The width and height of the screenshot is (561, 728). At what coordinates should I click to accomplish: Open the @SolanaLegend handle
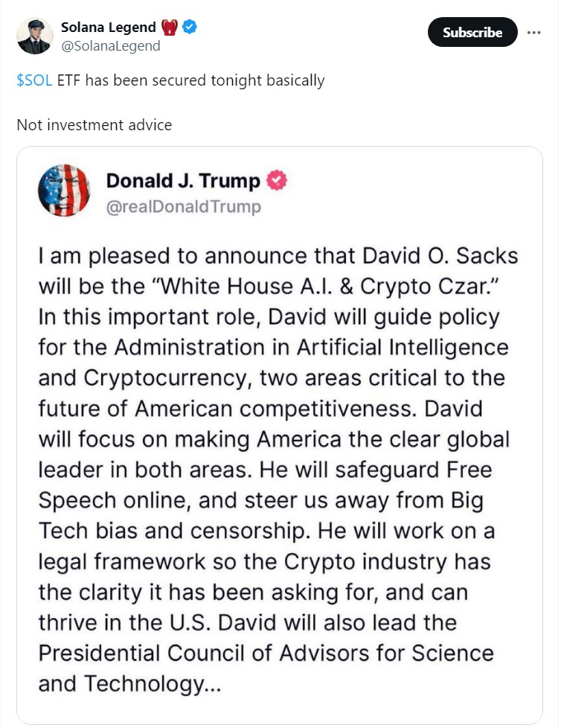pyautogui.click(x=110, y=46)
